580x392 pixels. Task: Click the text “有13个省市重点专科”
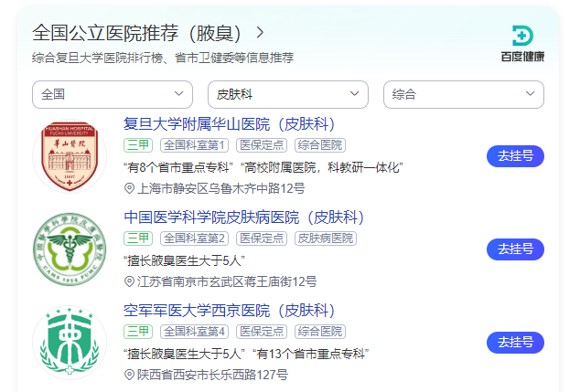[x=310, y=354]
